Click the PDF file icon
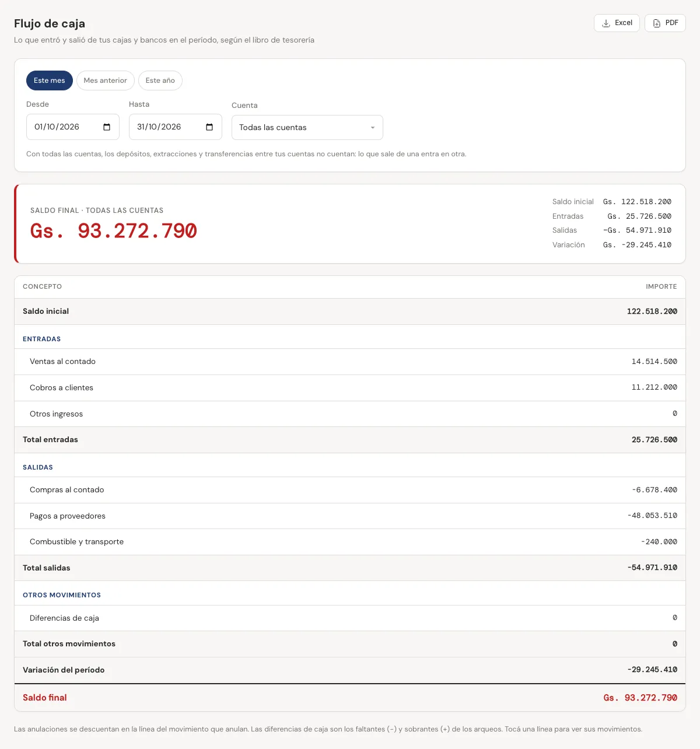 (657, 23)
